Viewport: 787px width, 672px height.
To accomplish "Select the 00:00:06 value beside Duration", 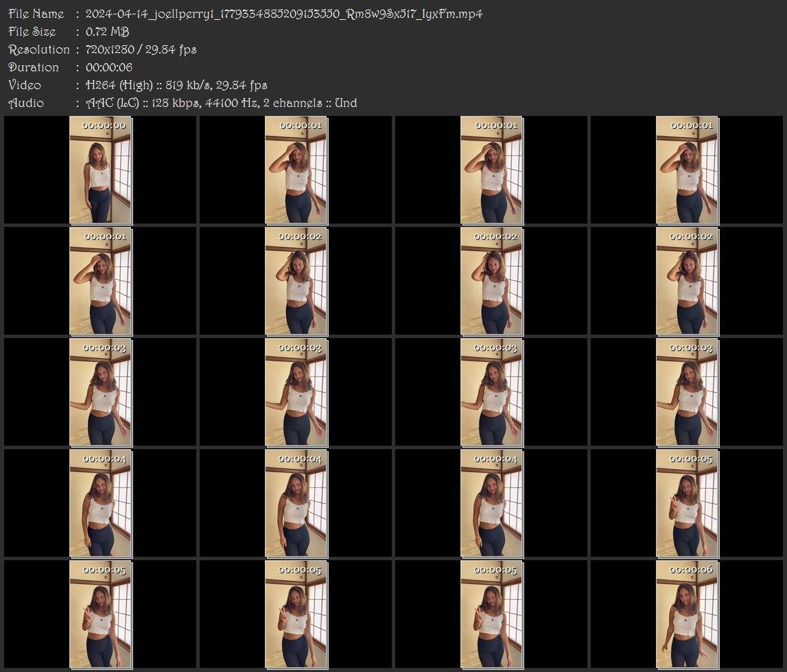I will [x=109, y=67].
